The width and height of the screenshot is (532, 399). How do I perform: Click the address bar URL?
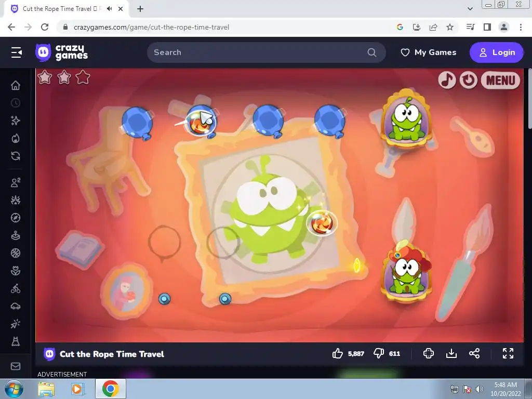tap(151, 27)
